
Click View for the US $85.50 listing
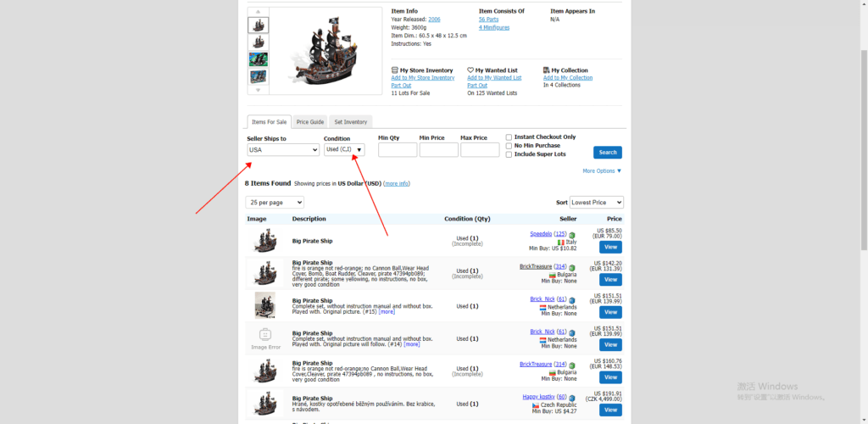pos(610,247)
